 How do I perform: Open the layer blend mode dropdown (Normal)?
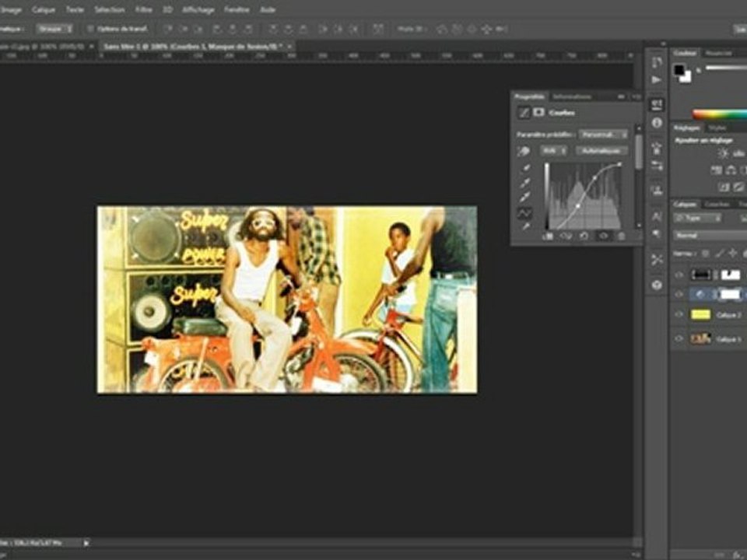tap(708, 235)
